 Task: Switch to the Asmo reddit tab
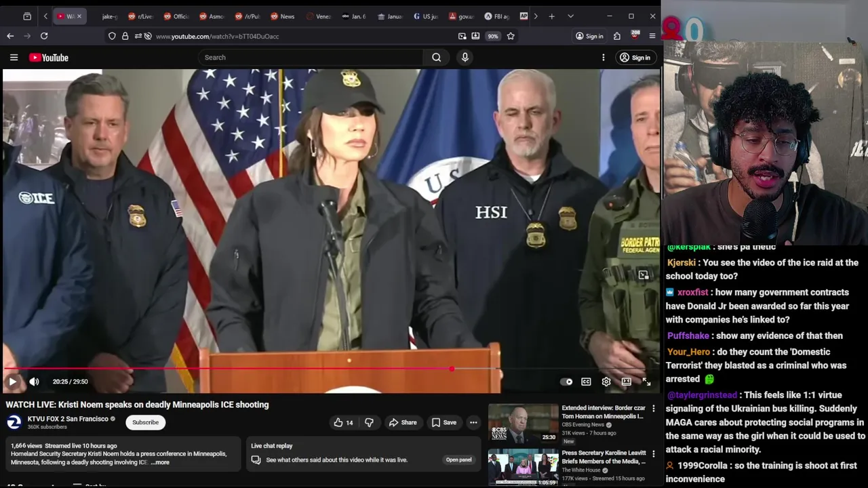point(211,16)
